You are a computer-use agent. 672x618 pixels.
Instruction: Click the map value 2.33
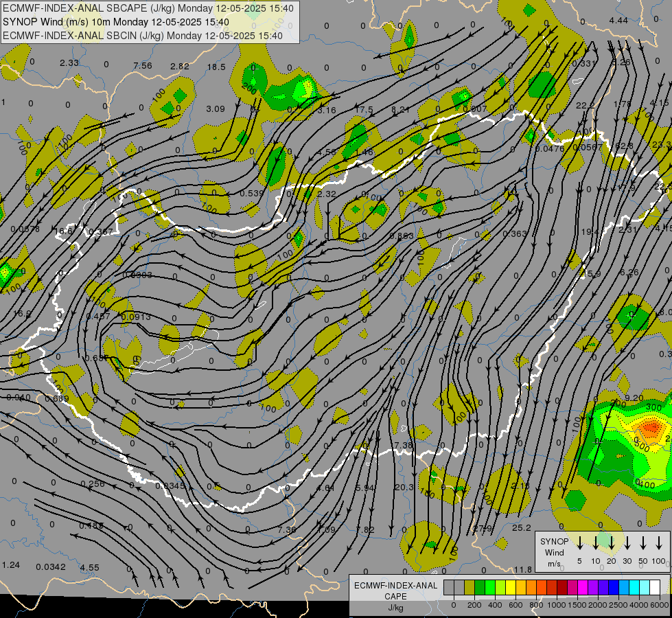point(69,62)
